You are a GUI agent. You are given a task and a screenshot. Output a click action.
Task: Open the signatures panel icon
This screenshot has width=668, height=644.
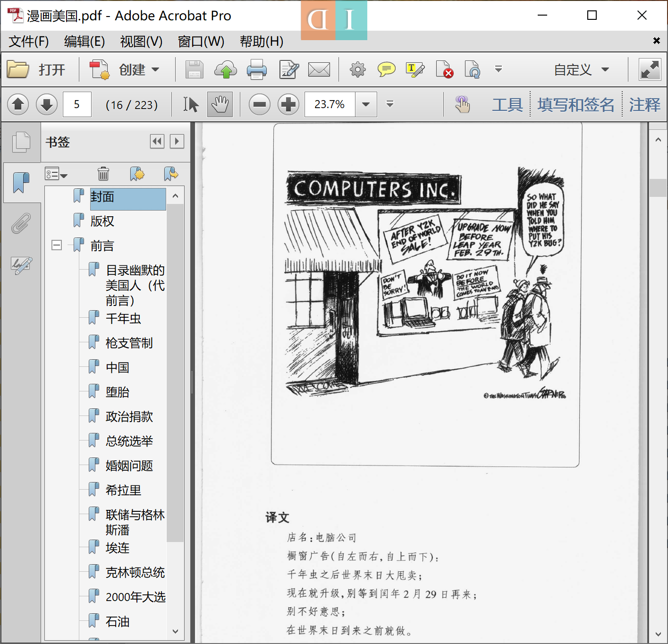pos(21,265)
